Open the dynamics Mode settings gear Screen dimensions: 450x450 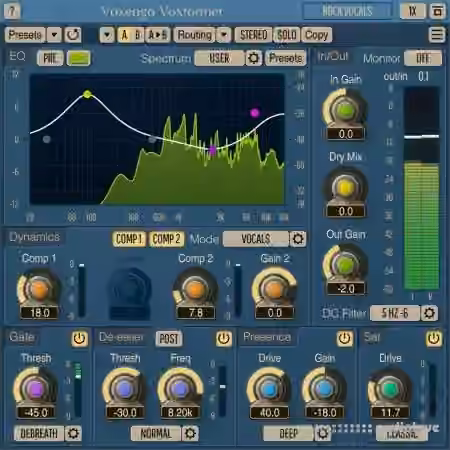click(x=298, y=239)
